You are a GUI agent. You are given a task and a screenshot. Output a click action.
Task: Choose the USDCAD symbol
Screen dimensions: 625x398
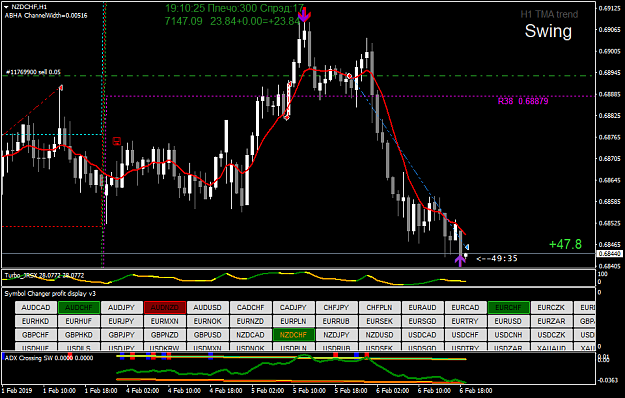[x=423, y=335]
